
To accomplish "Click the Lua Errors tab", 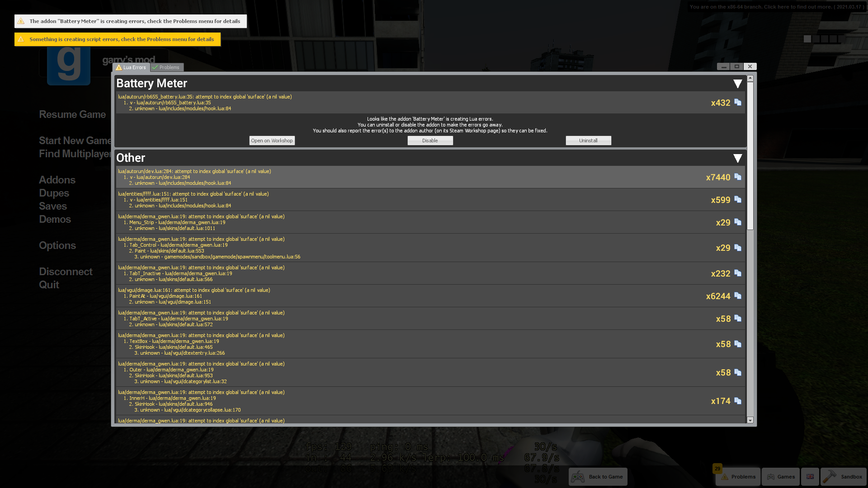I will 132,67.
